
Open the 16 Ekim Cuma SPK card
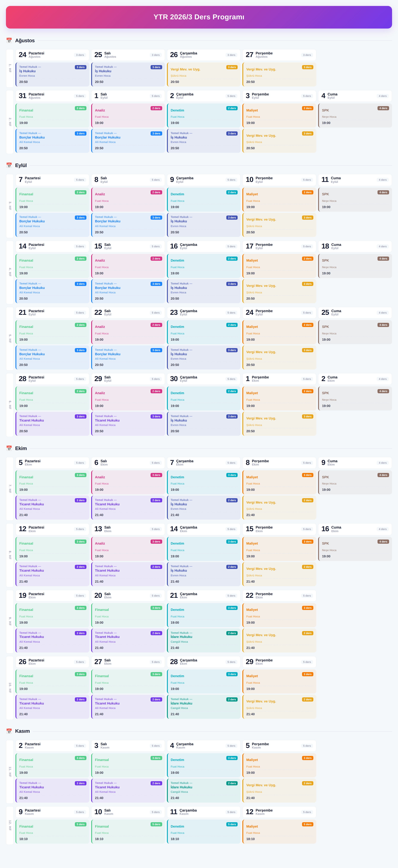tap(355, 549)
